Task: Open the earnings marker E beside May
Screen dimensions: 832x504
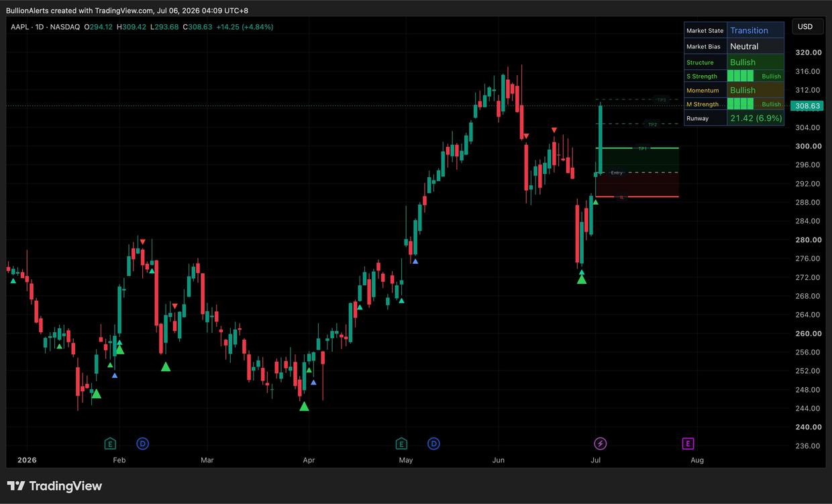Action: [x=401, y=444]
